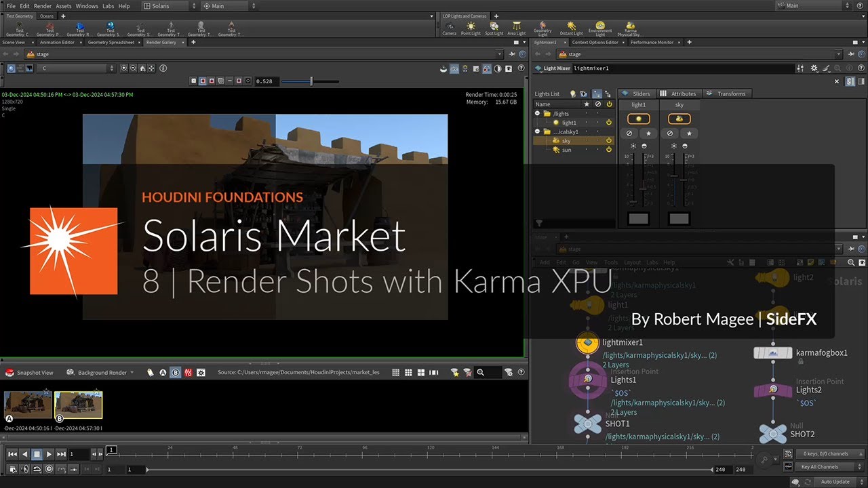The height and width of the screenshot is (488, 868).
Task: Toggle light1 power in Lights List
Action: [609, 123]
